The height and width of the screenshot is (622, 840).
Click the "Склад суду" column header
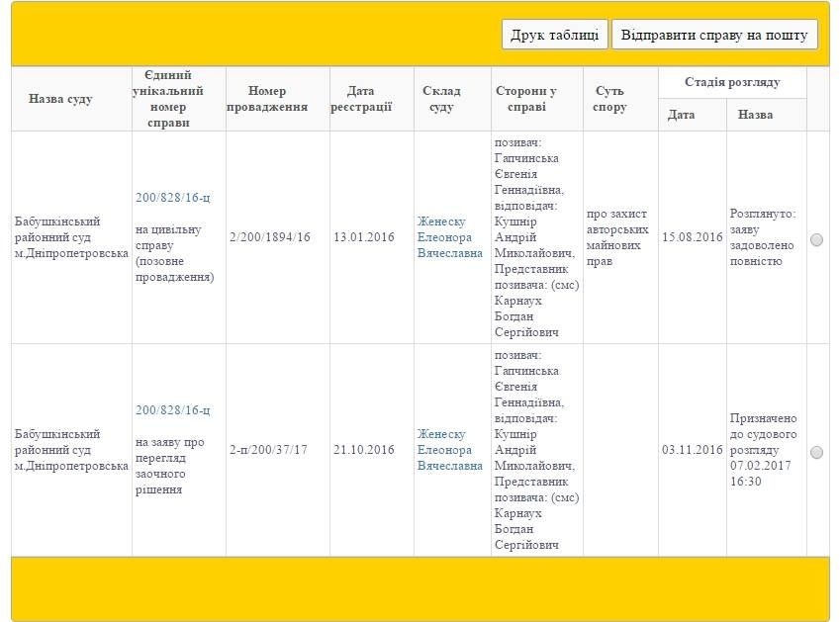(x=441, y=99)
